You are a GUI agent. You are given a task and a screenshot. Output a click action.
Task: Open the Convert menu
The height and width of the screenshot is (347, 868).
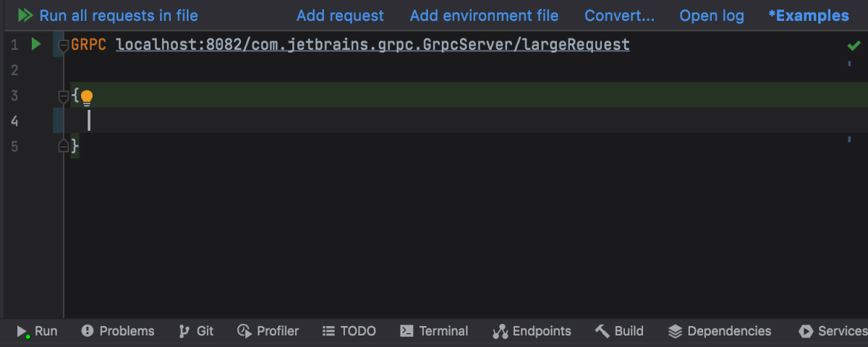[619, 15]
